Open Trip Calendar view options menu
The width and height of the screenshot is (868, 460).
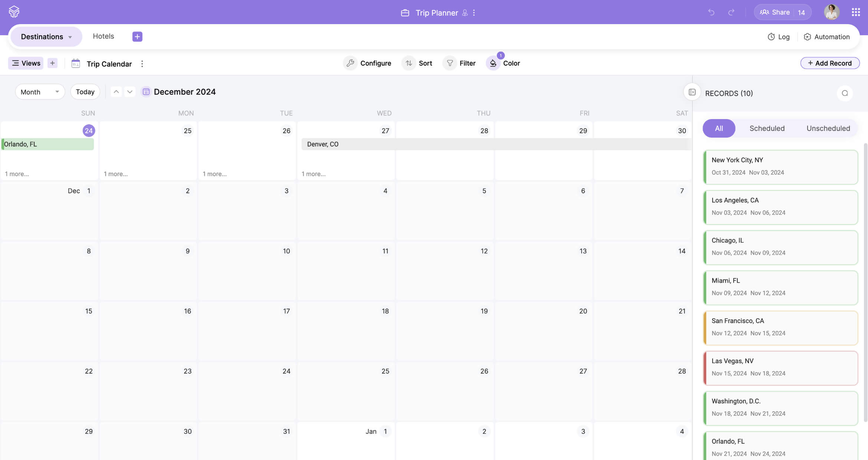point(142,64)
